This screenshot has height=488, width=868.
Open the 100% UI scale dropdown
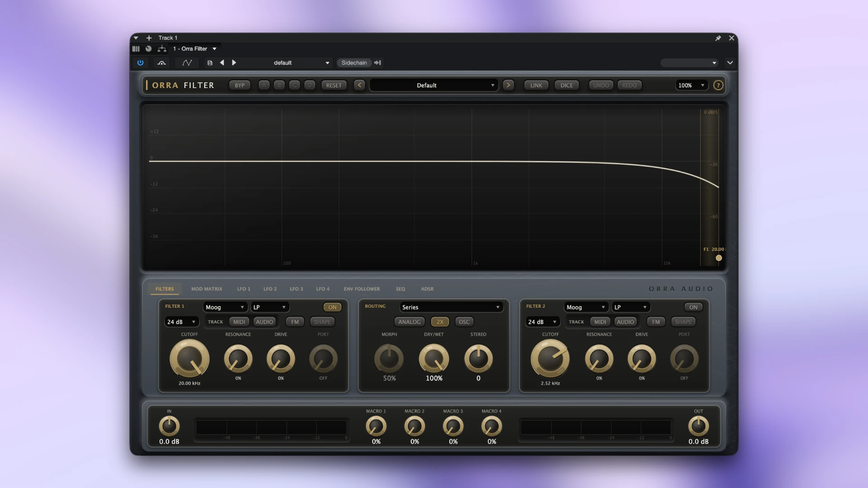point(691,85)
